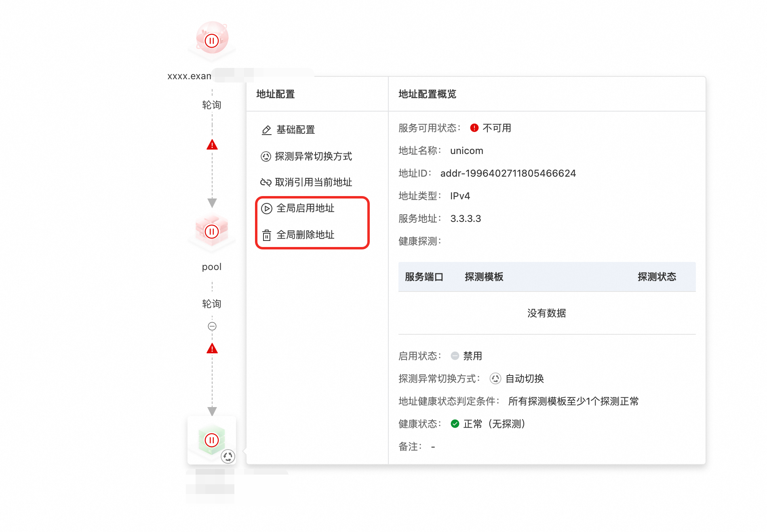Click the 轮询 label above the pool node
The image size is (767, 532).
(212, 105)
